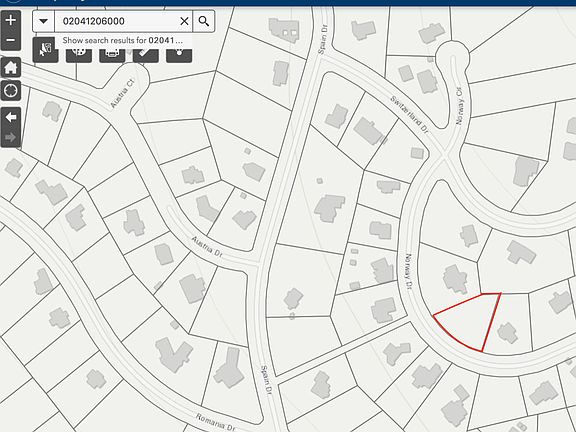Find my location with the crosshair button
The image size is (576, 432).
[11, 90]
